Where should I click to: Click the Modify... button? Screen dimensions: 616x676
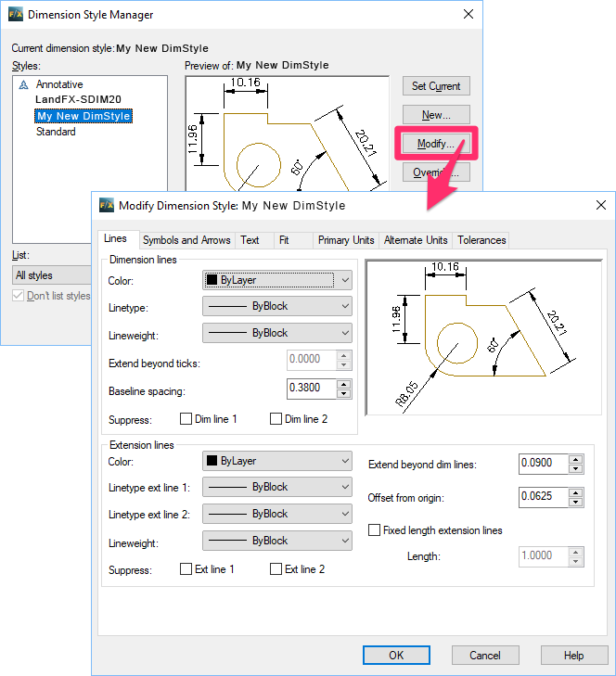click(x=436, y=143)
